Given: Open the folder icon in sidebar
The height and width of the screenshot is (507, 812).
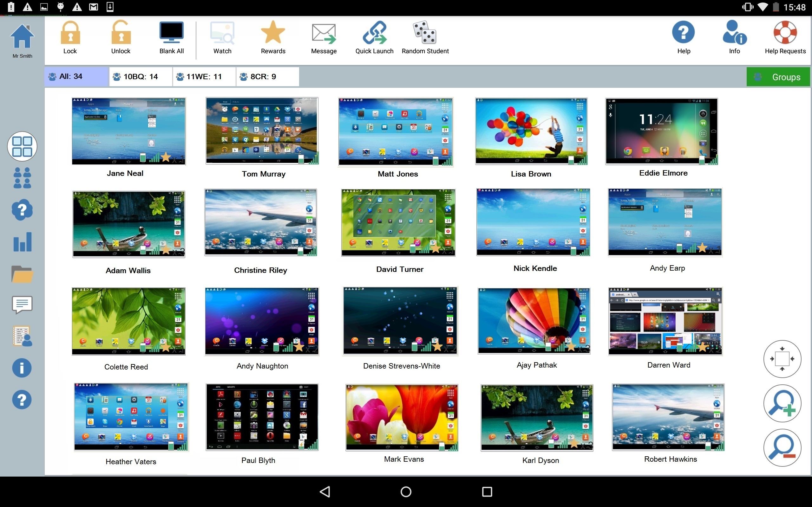Looking at the screenshot, I should [x=22, y=274].
